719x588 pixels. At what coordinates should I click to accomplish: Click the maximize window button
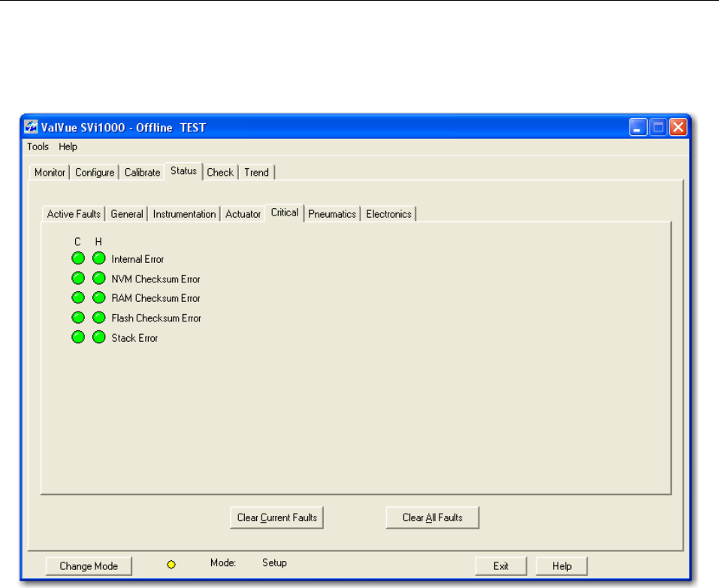point(658,127)
